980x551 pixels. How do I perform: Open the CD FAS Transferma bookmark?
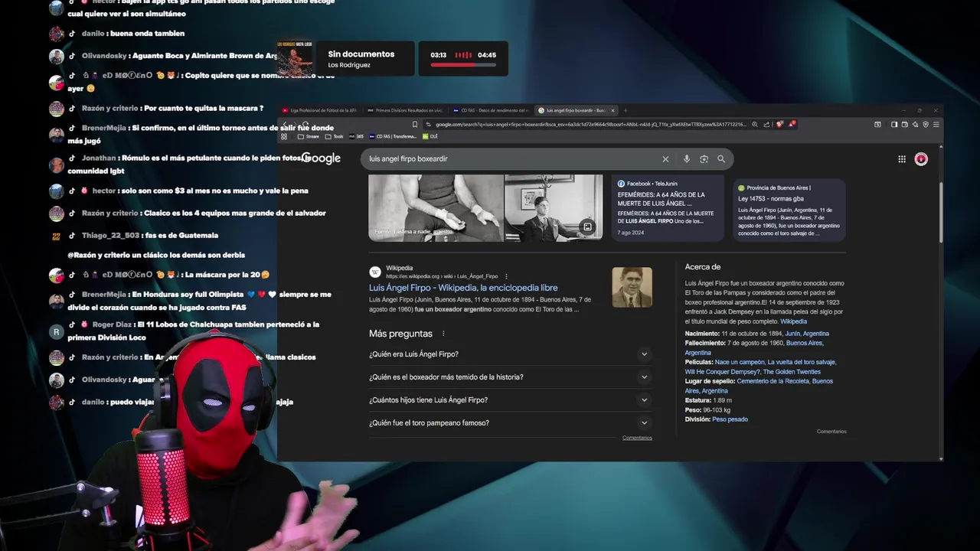(393, 136)
